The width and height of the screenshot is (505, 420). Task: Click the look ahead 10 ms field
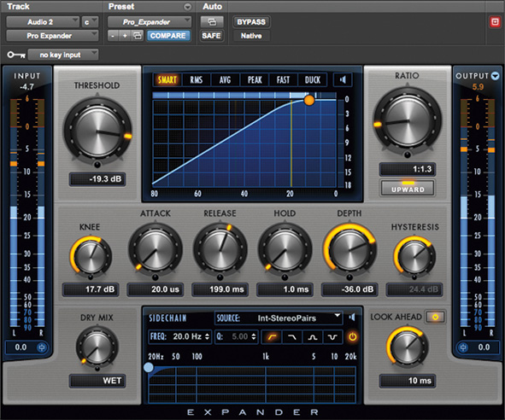tap(408, 381)
